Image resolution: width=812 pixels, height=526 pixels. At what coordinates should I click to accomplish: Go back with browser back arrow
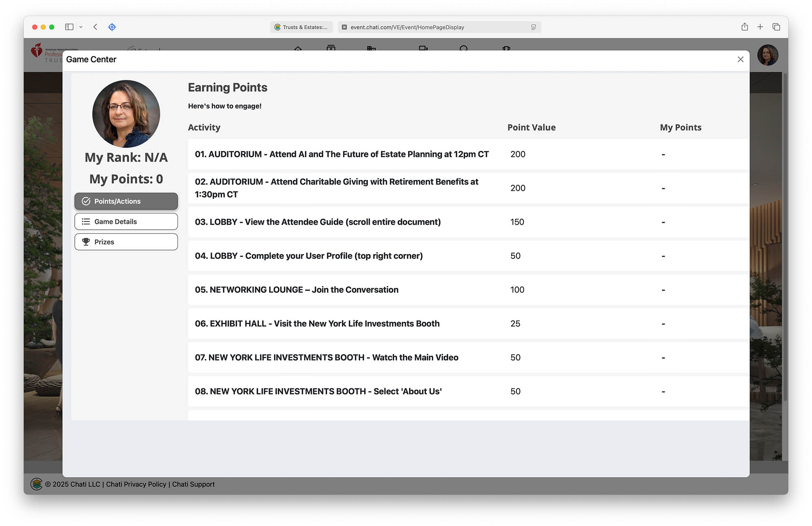(x=95, y=27)
